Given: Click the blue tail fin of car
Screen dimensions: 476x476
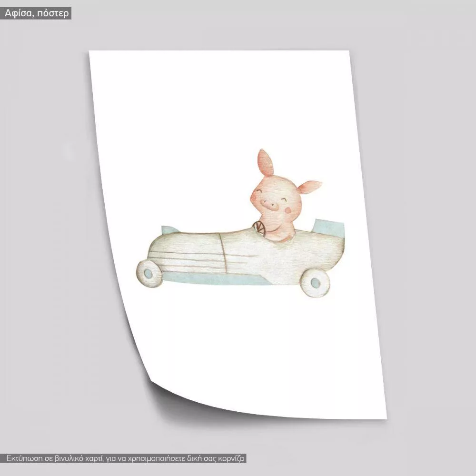Looking at the screenshot, I should point(327,222).
